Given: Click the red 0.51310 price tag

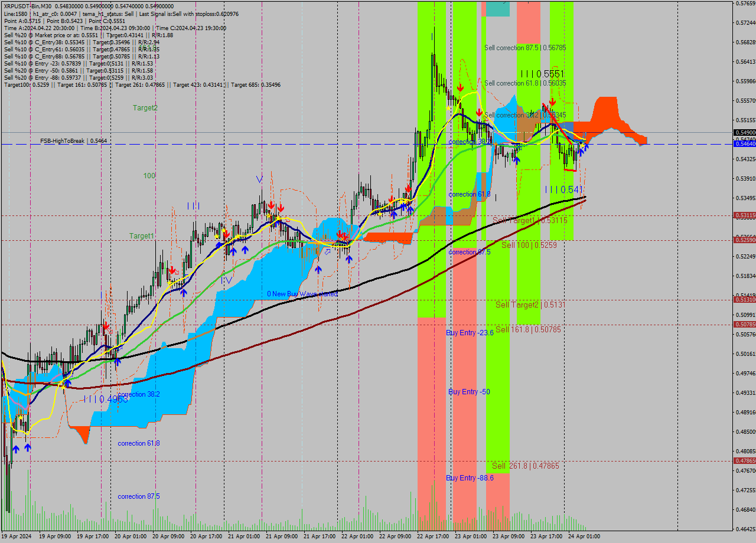Looking at the screenshot, I should coord(744,300).
